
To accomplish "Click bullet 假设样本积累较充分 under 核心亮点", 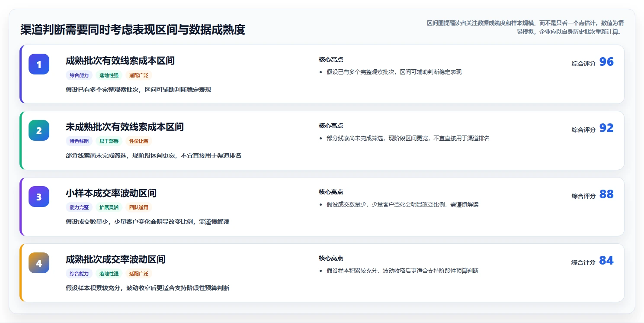I will [403, 271].
